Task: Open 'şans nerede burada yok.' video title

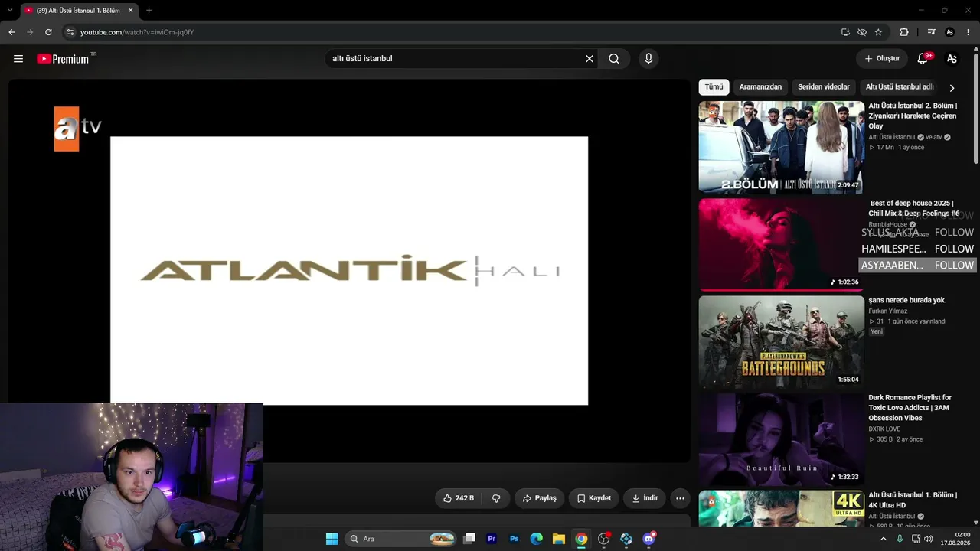Action: [907, 300]
